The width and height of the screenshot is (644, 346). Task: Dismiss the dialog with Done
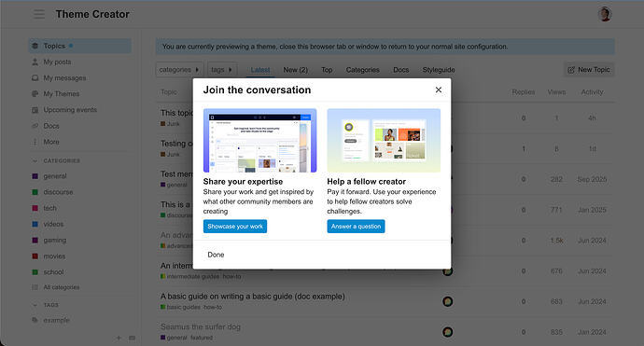click(x=216, y=255)
